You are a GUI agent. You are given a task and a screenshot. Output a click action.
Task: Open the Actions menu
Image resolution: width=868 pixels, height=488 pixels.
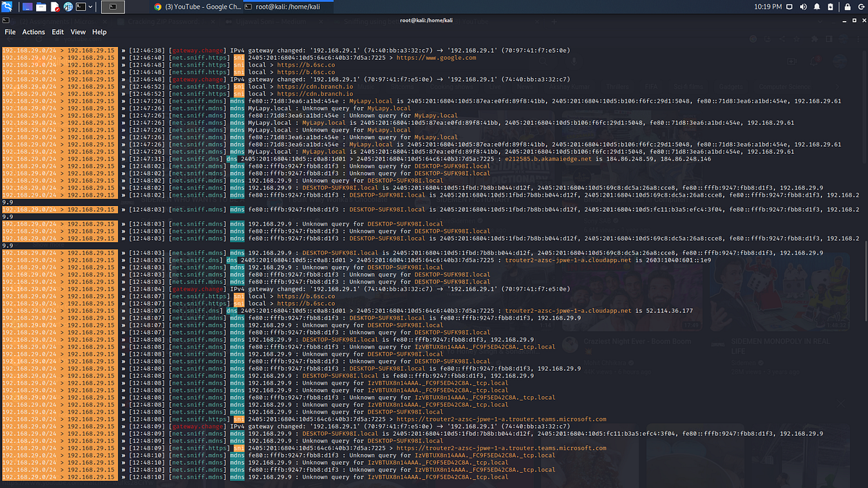click(33, 32)
